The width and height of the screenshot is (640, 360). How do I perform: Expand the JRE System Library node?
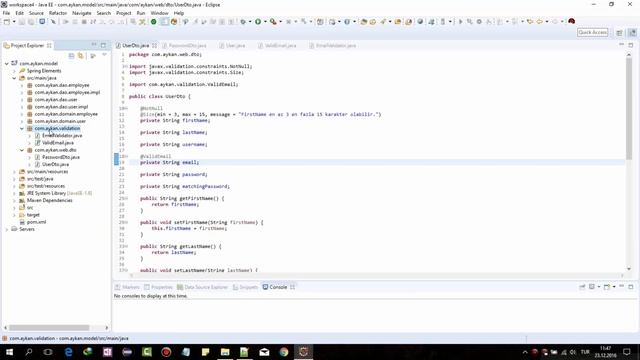(14, 193)
